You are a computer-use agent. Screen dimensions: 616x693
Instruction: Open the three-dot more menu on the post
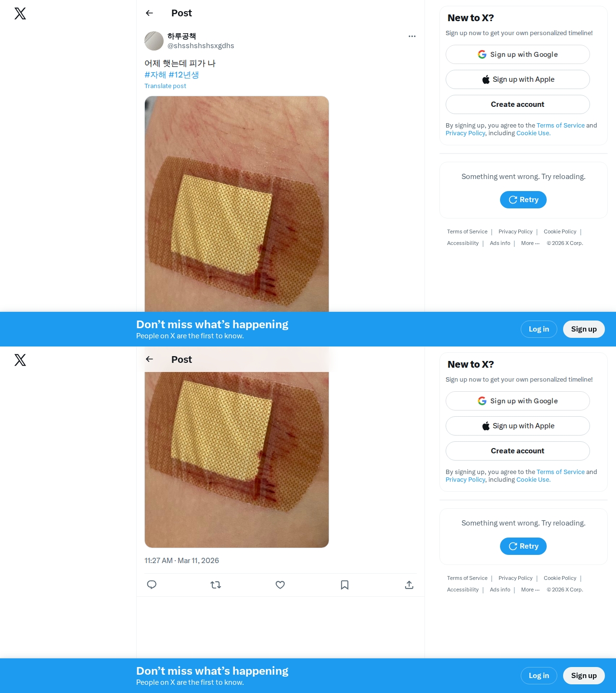point(412,36)
